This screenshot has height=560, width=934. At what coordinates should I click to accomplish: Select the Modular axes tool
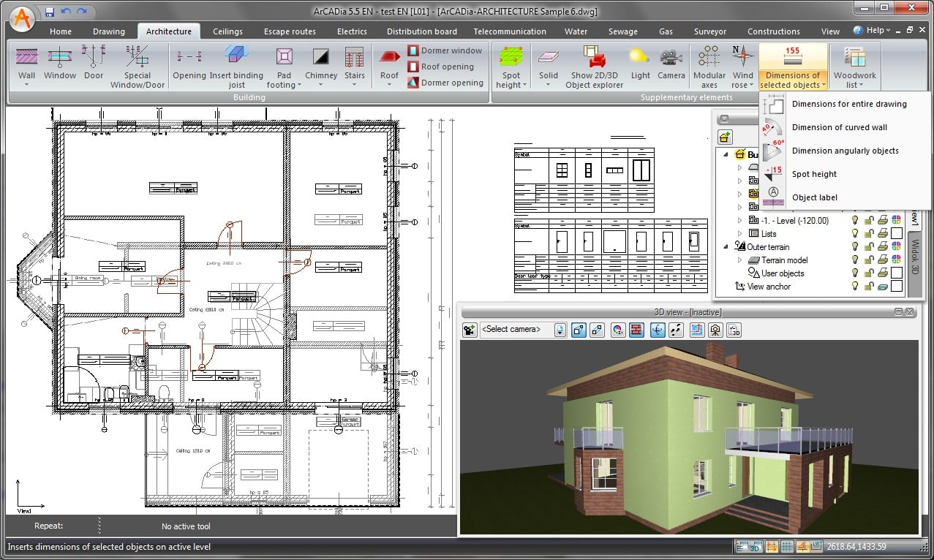click(709, 58)
